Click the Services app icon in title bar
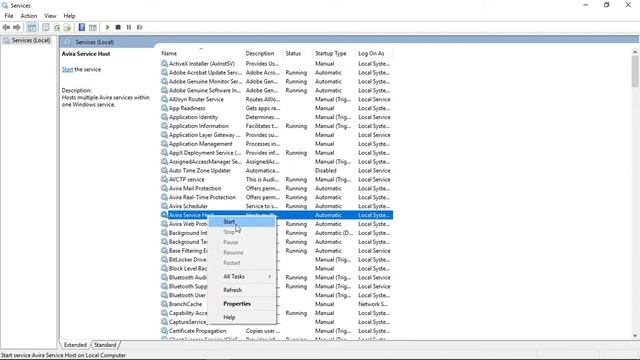This screenshot has height=360, width=640. 5,5
